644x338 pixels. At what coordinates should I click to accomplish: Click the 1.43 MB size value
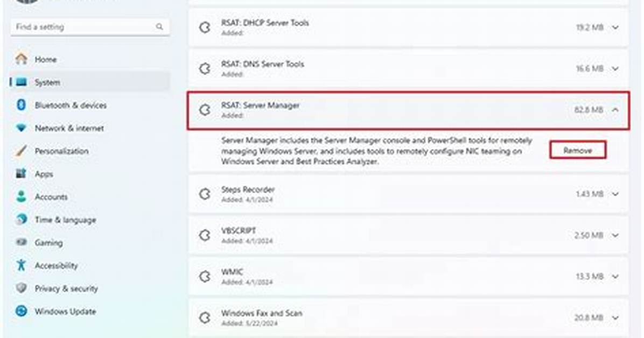(590, 194)
